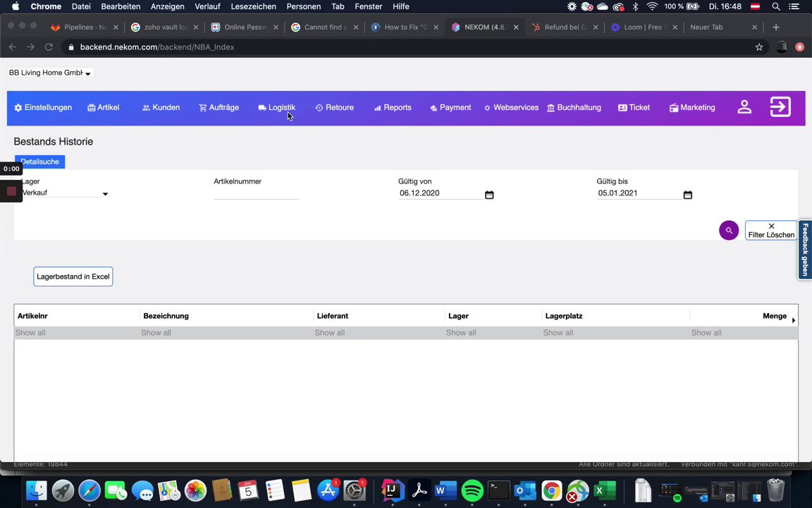The image size is (812, 508).
Task: Click the right arrow beside Menge header
Action: pyautogui.click(x=794, y=320)
